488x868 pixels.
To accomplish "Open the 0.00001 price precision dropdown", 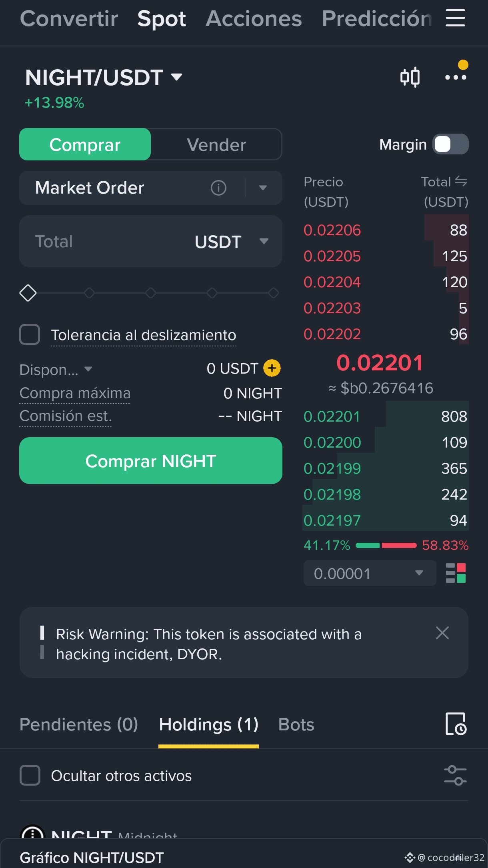I will click(370, 573).
